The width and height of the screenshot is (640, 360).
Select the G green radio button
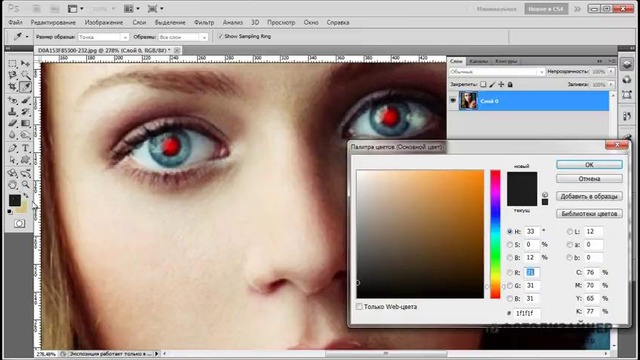click(509, 285)
